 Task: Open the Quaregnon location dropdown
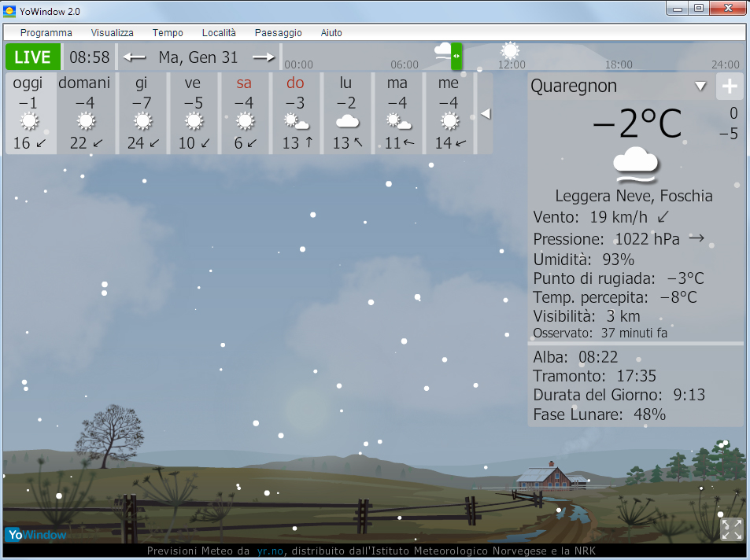pos(700,87)
